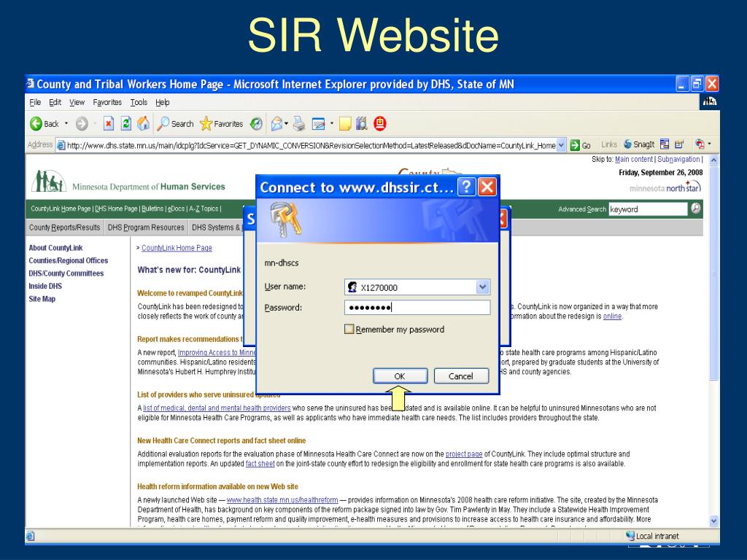Screen dimensions: 747x560
Task: Stop page loading with the red X icon
Action: [x=109, y=124]
